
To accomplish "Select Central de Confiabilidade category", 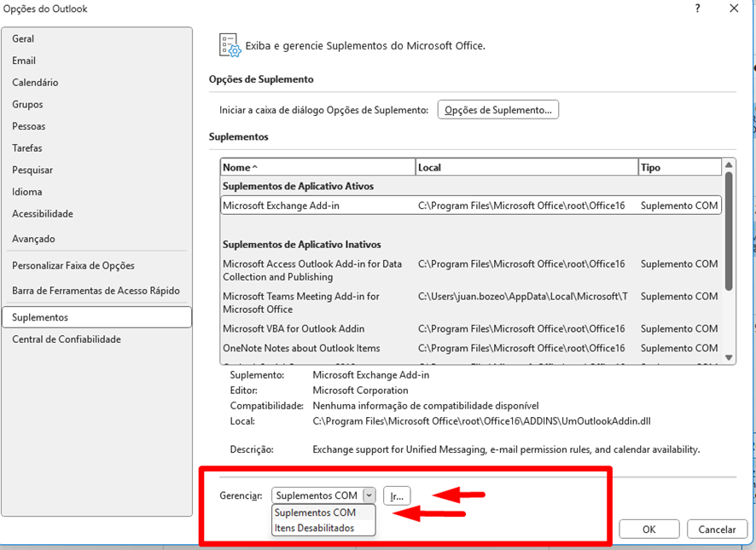I will point(67,339).
